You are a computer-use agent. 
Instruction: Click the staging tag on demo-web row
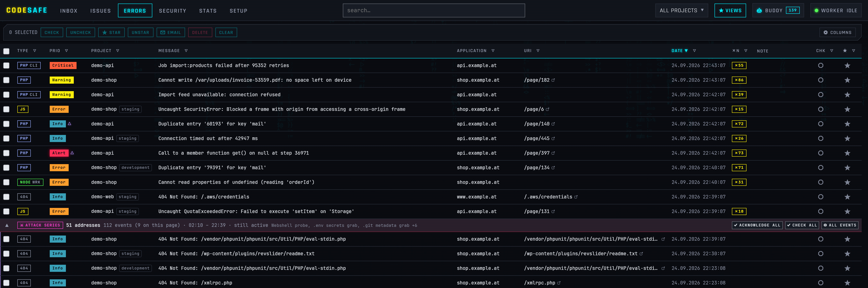pyautogui.click(x=127, y=197)
